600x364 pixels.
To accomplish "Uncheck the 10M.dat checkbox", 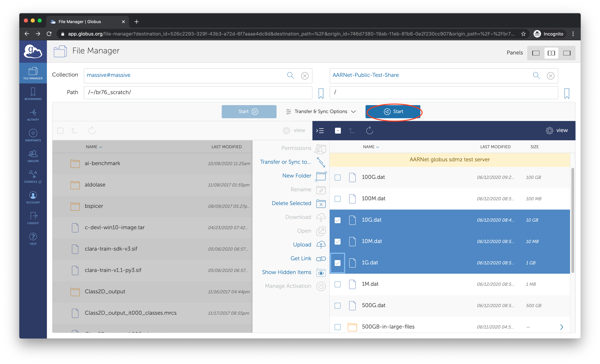I will (x=338, y=241).
